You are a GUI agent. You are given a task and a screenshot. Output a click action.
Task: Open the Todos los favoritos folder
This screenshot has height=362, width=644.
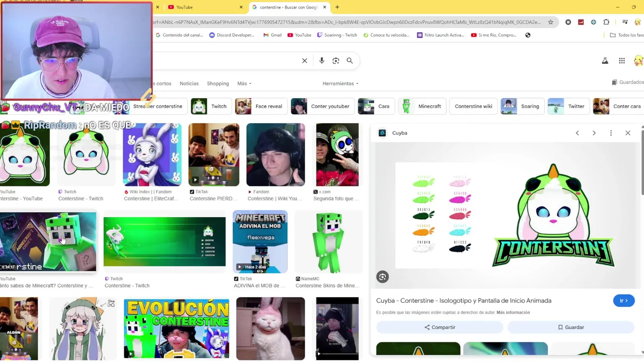pos(627,35)
